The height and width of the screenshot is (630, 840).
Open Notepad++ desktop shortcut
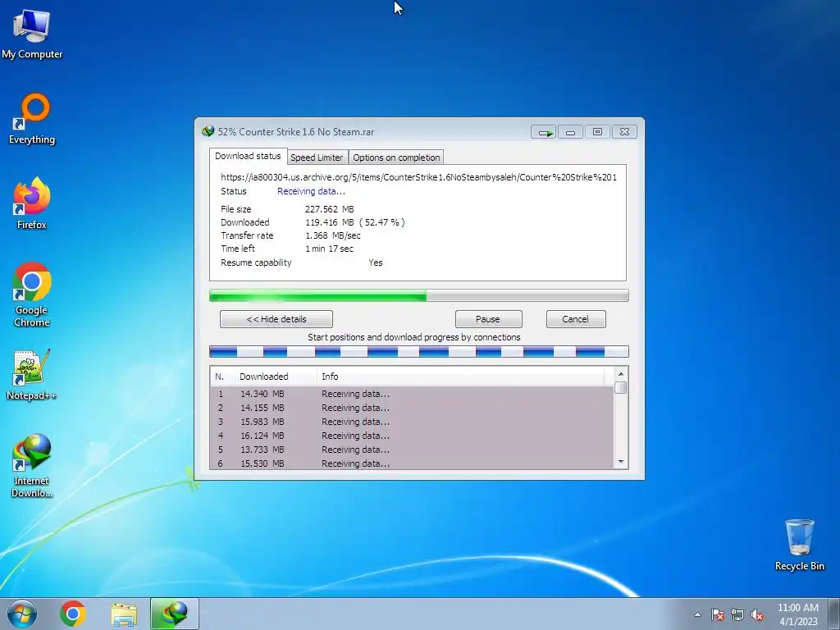[32, 375]
